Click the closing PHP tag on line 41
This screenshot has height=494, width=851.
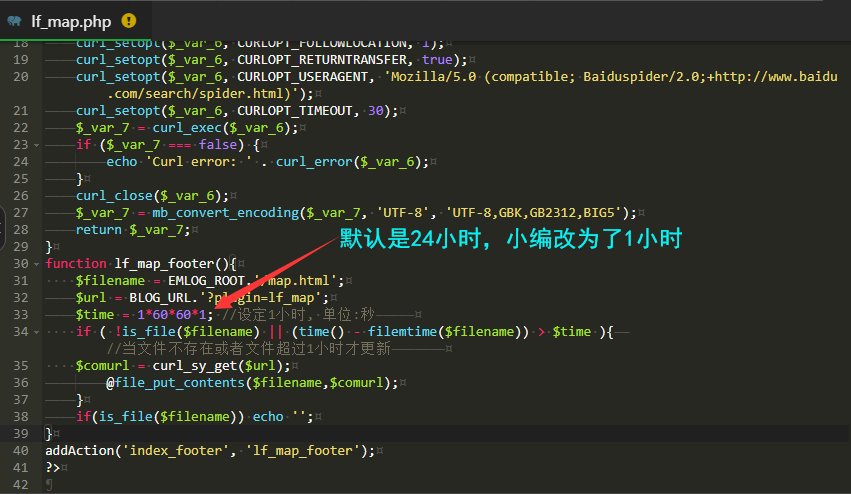pos(52,467)
